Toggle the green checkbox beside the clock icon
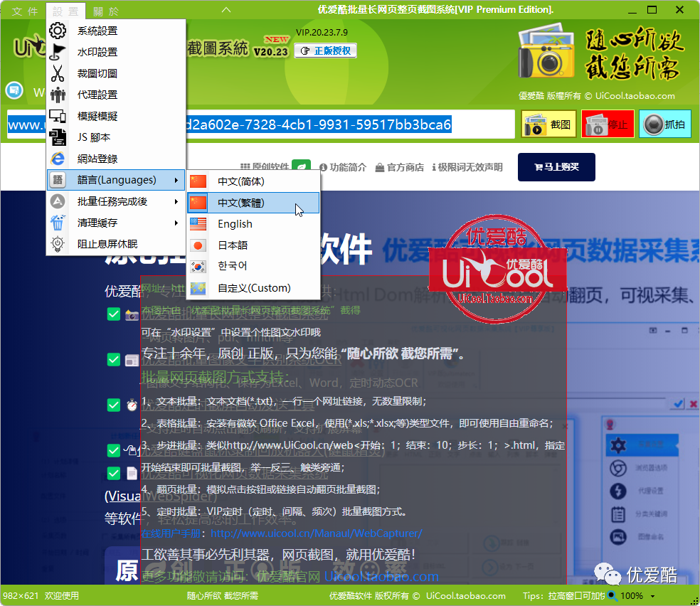700x606 pixels. point(114,405)
